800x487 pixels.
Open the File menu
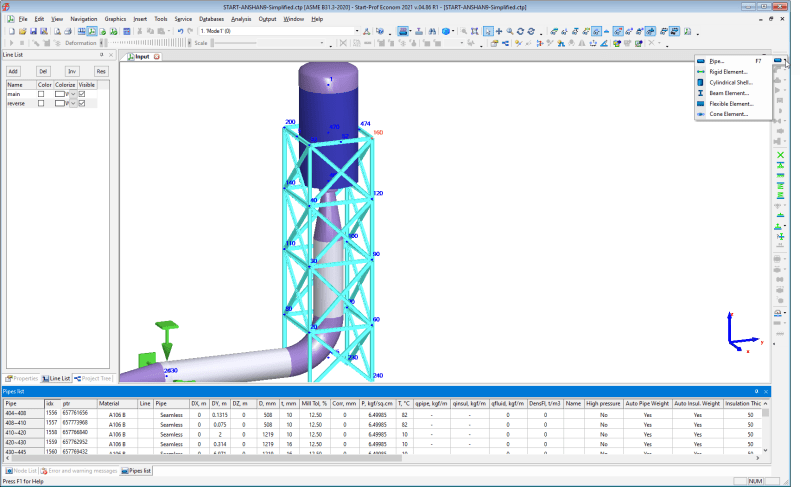(23, 19)
